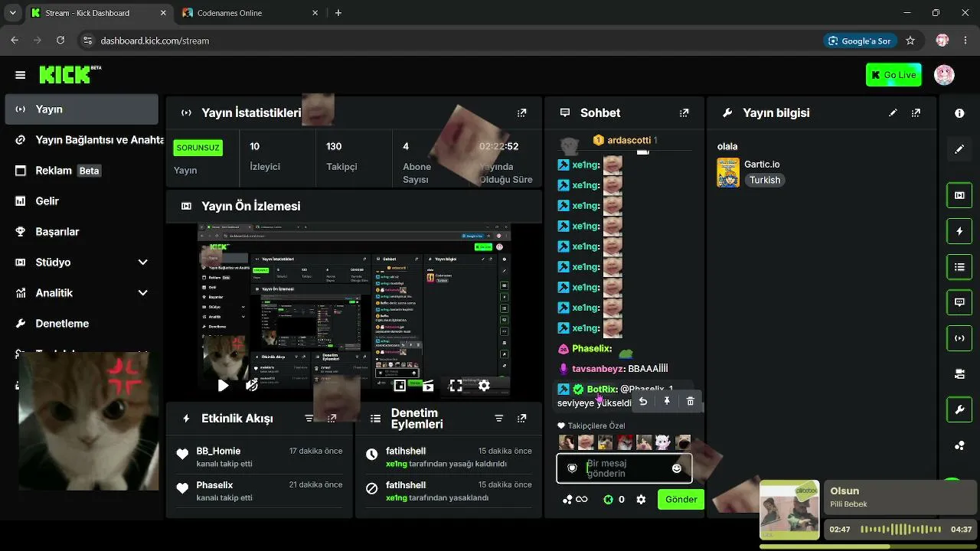Click the xe1ng link in the unban entry

tap(397, 464)
